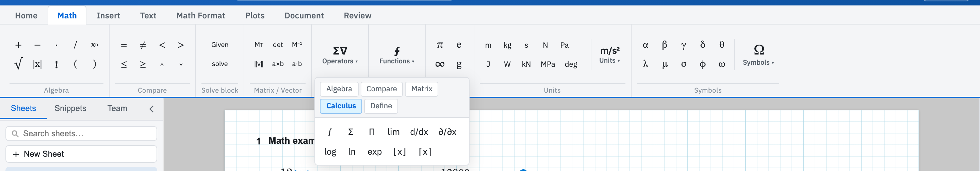Open the Insert ribbon tab
The image size is (980, 171).
click(x=109, y=16)
